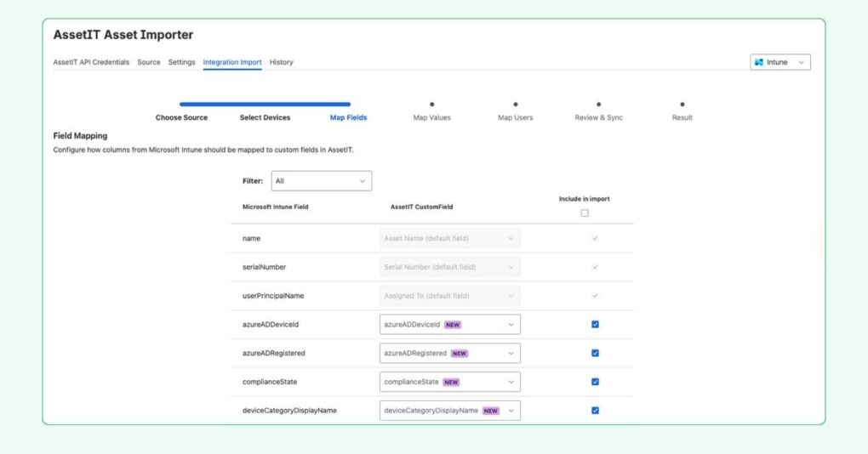868x454 pixels.
Task: Open the Assigned To default field dropdown
Action: [449, 296]
